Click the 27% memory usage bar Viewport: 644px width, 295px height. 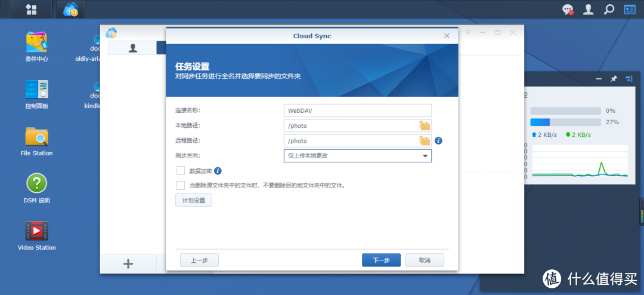565,122
